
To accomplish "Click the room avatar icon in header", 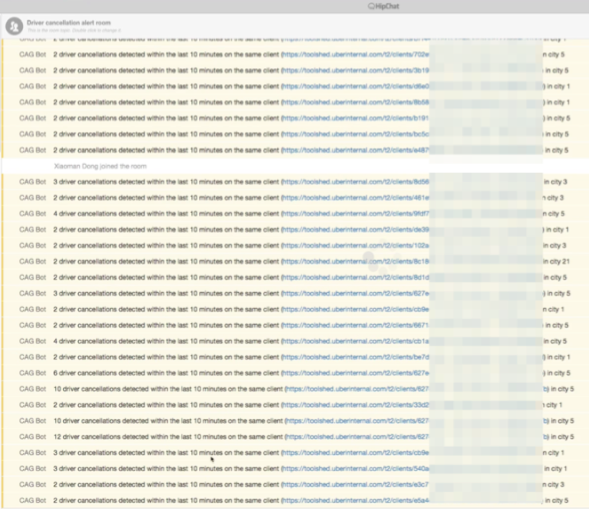I will 14,26.
